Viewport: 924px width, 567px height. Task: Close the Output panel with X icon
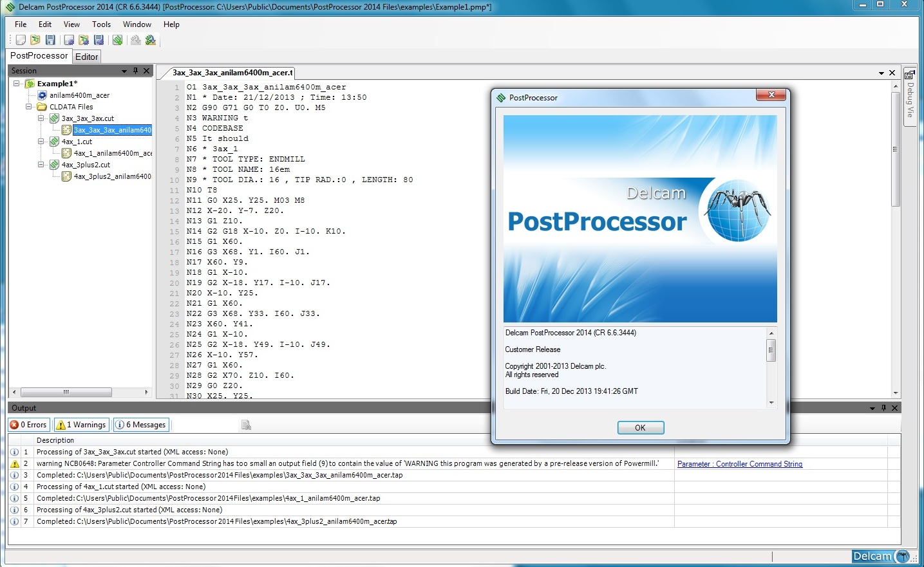(894, 408)
